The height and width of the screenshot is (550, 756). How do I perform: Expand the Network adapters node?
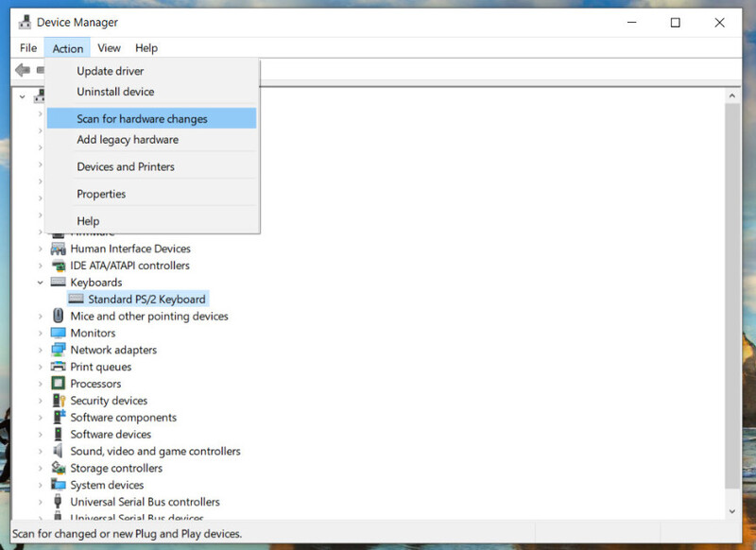(41, 350)
